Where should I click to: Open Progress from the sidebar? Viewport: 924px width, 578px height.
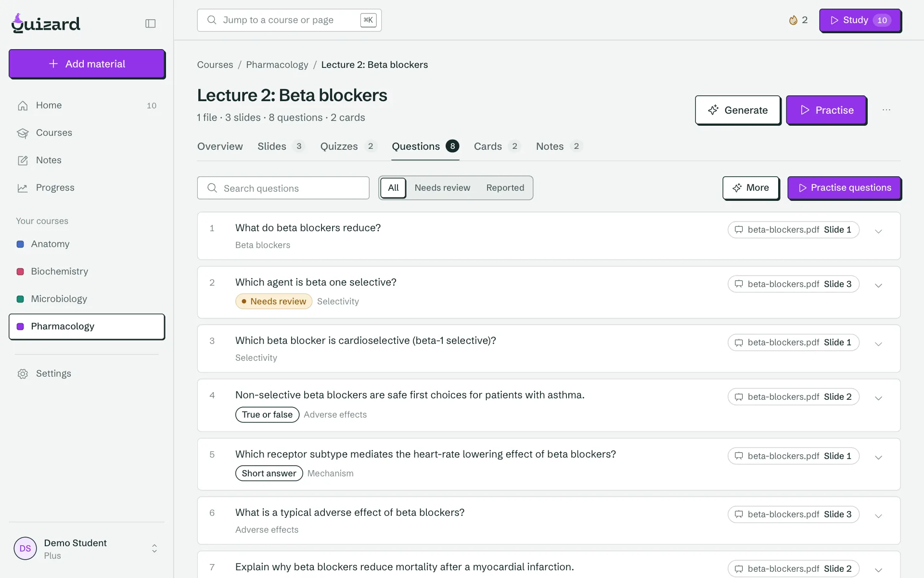tap(87, 188)
